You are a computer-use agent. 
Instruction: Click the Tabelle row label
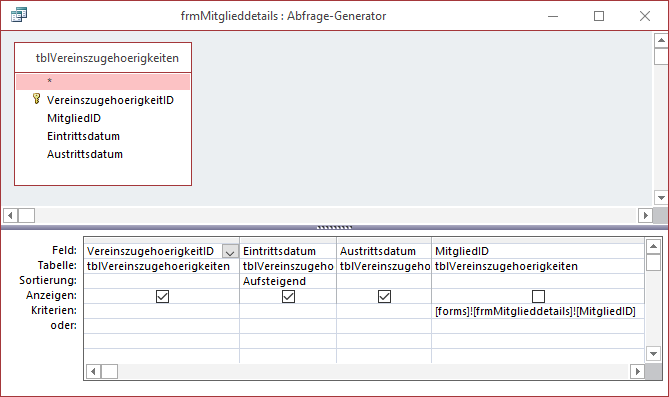pyautogui.click(x=57, y=265)
